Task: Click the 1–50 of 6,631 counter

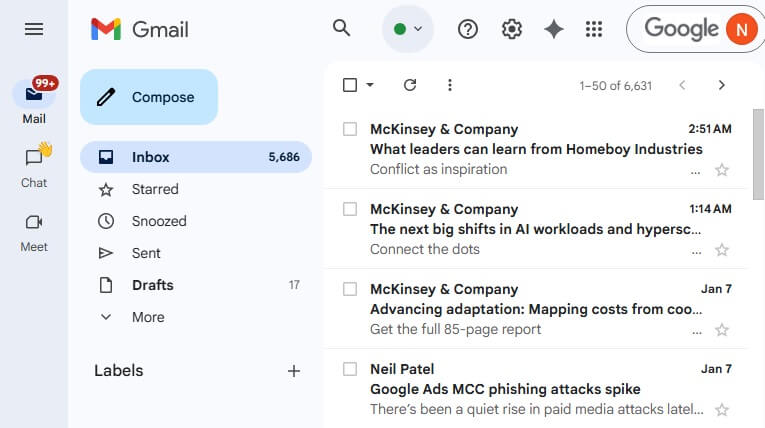Action: (x=616, y=86)
